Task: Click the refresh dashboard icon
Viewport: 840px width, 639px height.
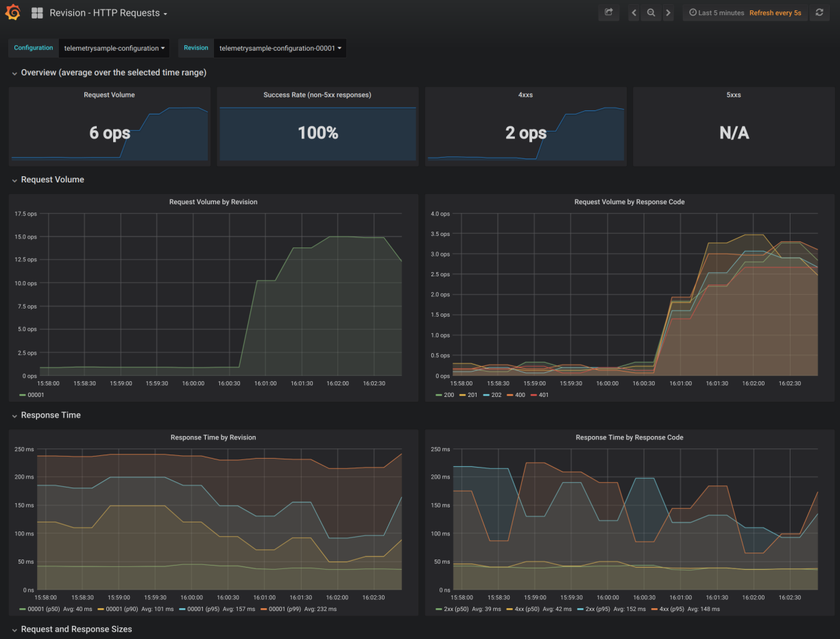Action: tap(819, 12)
